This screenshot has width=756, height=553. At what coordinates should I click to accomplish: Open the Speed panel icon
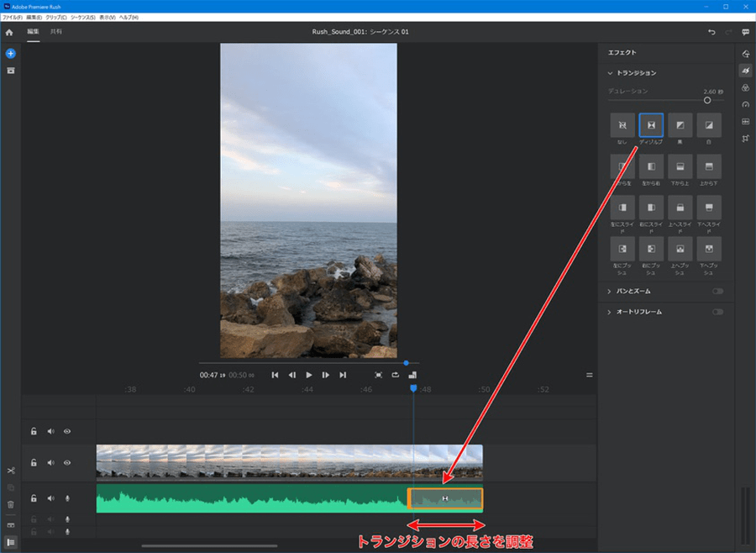pos(745,104)
